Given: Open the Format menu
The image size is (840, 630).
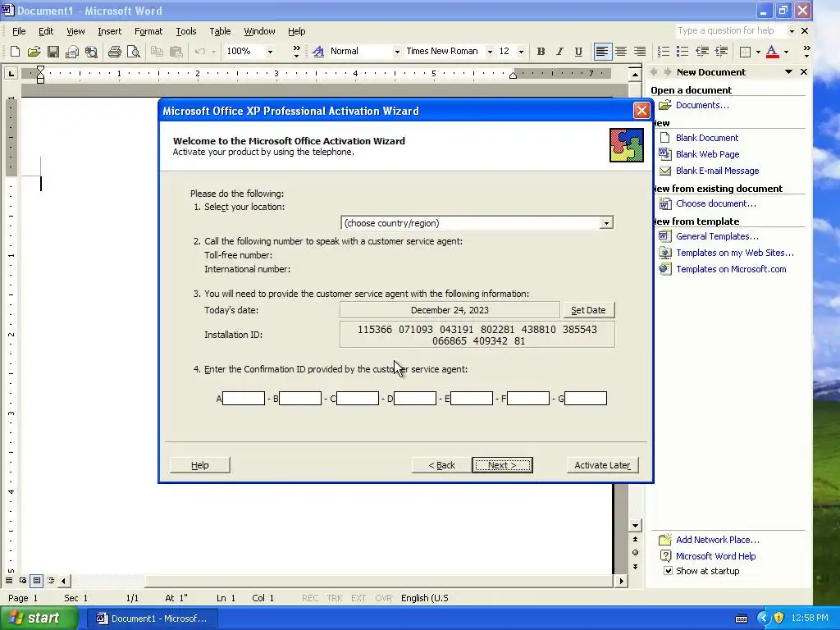Looking at the screenshot, I should click(148, 31).
